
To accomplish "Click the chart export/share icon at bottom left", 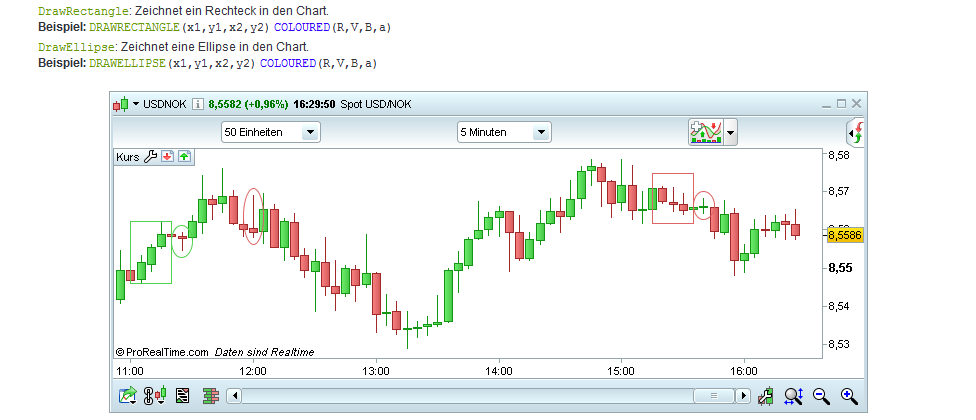I will coord(128,396).
